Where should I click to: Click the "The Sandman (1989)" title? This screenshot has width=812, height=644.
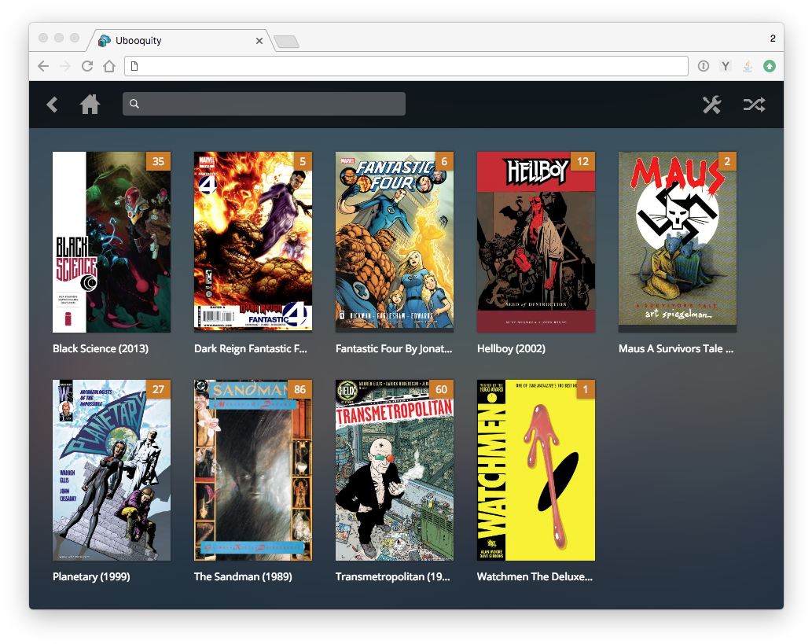[x=243, y=576]
